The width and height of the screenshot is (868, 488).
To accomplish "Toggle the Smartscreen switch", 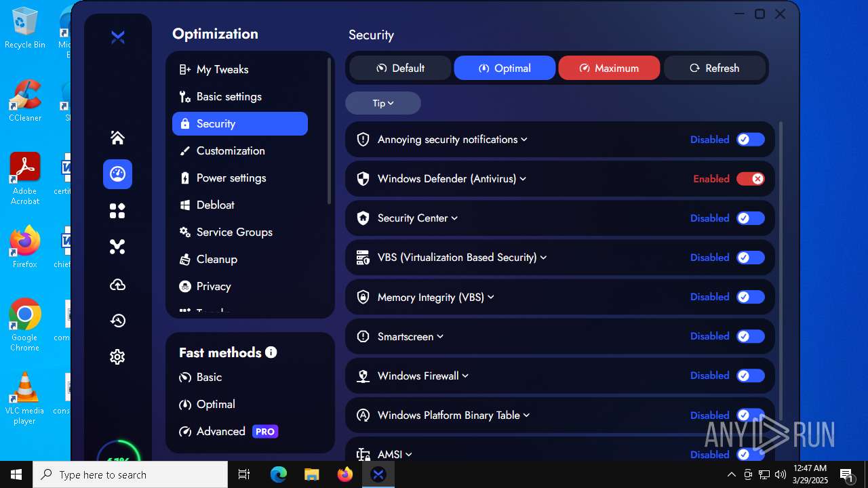I will coord(751,336).
